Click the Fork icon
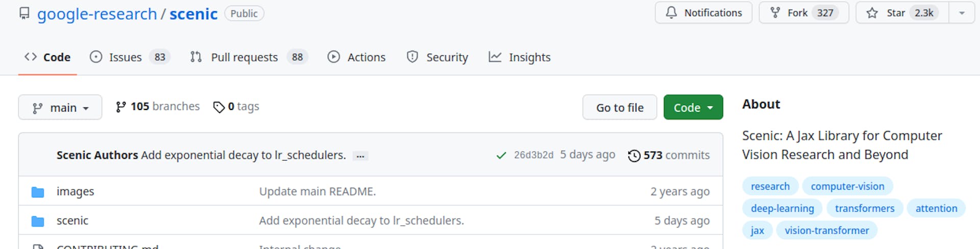 point(775,13)
